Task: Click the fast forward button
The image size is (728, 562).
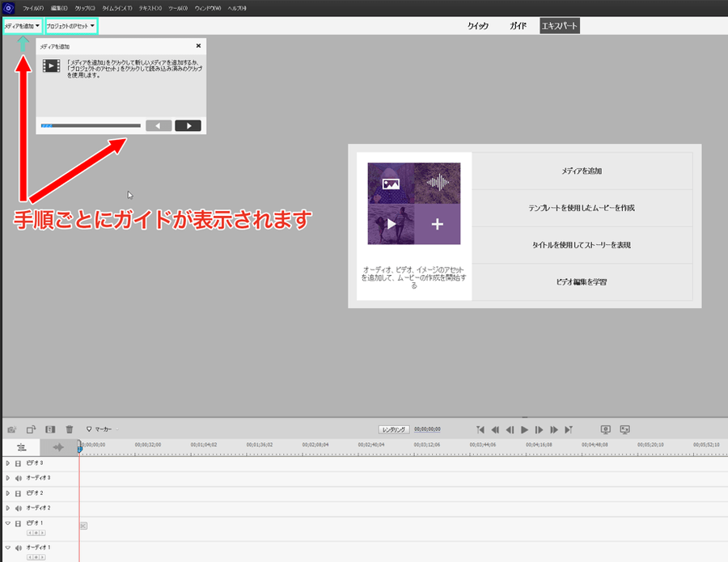Action: click(x=554, y=429)
